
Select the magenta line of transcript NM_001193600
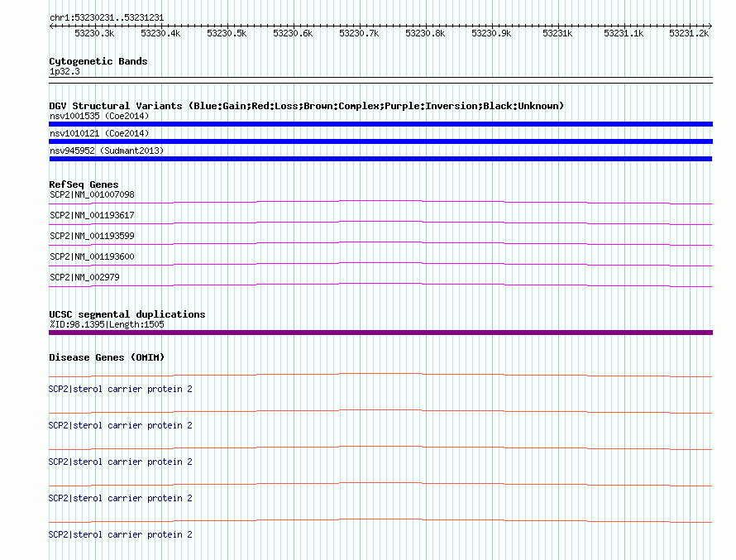tap(380, 264)
